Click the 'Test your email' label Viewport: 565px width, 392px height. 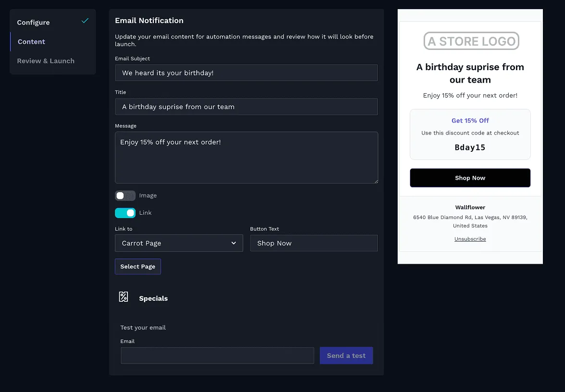point(143,328)
